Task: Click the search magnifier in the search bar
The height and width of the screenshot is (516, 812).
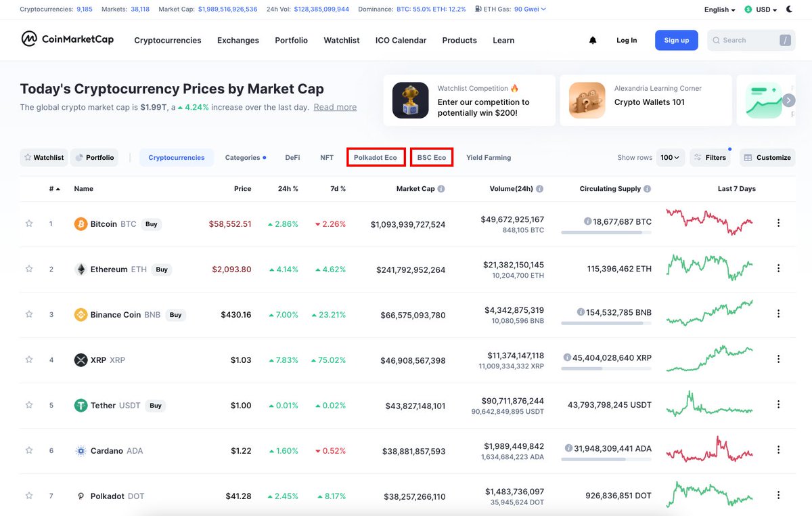Action: [x=715, y=40]
